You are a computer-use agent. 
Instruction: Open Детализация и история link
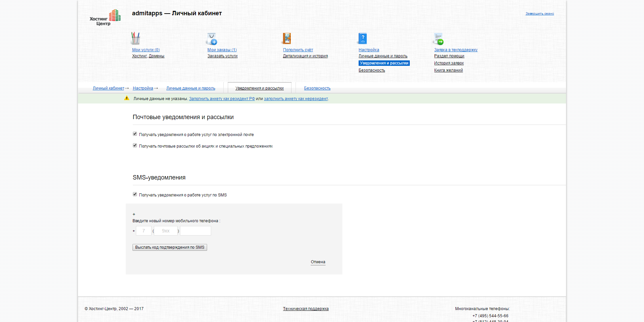click(x=305, y=56)
